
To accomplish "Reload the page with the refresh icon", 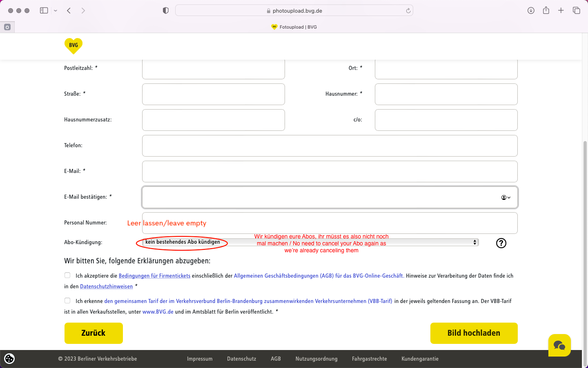I will [x=408, y=11].
